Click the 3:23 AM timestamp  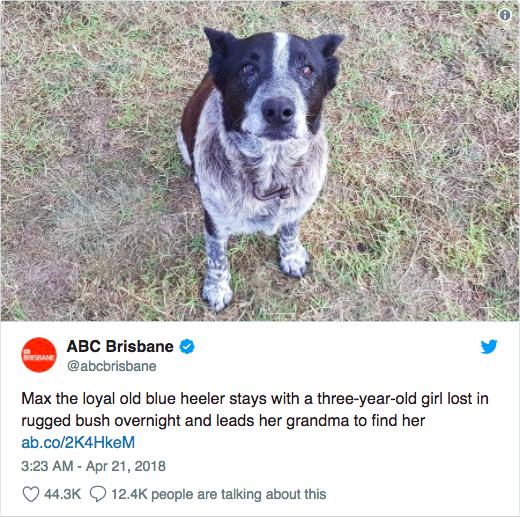(x=47, y=466)
